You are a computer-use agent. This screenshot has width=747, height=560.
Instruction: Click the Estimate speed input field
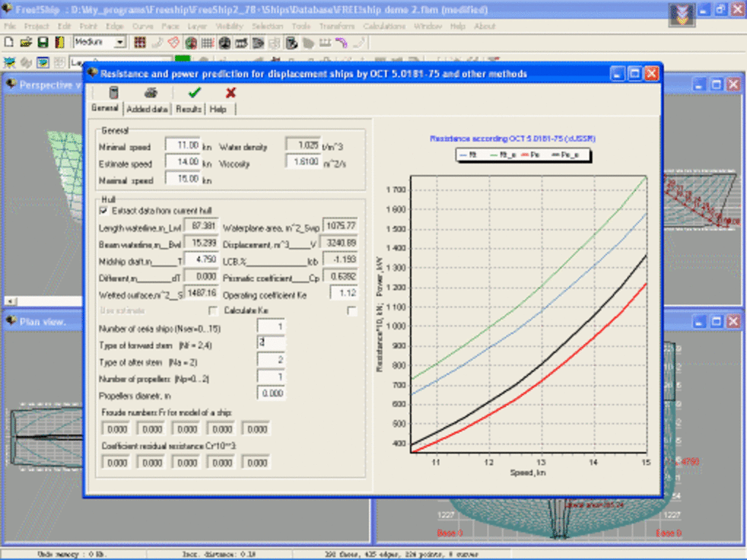(x=182, y=162)
